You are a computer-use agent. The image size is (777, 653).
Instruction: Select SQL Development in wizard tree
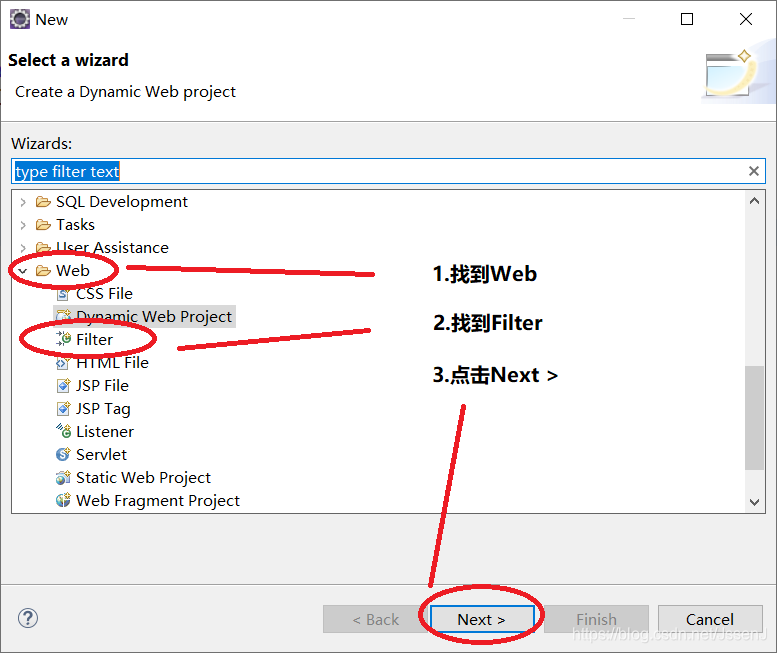pos(122,202)
